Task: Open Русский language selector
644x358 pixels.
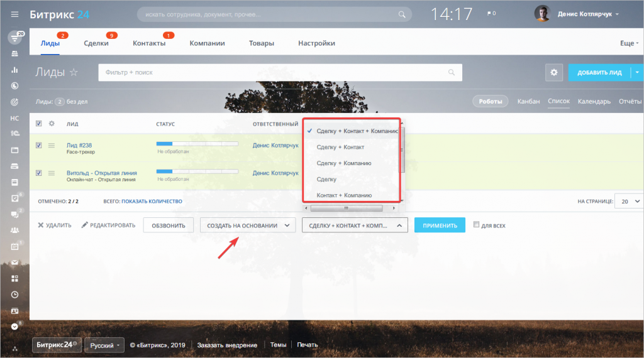Action: (104, 345)
